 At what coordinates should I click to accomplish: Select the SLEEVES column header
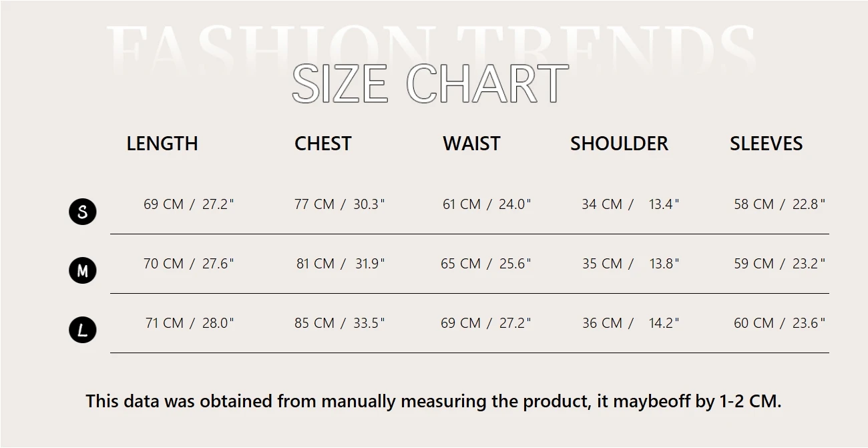[x=766, y=144]
